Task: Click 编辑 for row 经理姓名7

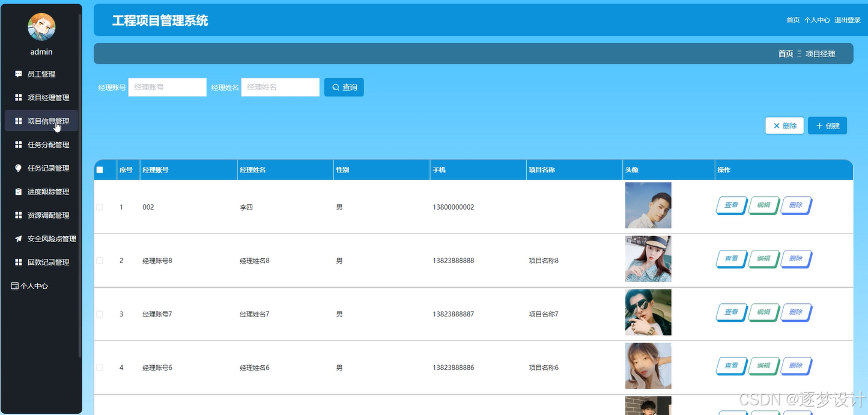Action: tap(763, 312)
